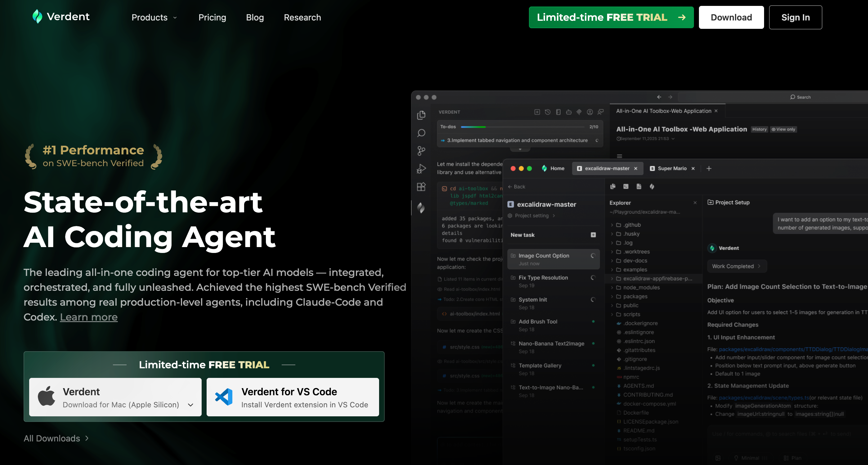Click the run and debug sidebar icon
868x465 pixels.
click(421, 168)
